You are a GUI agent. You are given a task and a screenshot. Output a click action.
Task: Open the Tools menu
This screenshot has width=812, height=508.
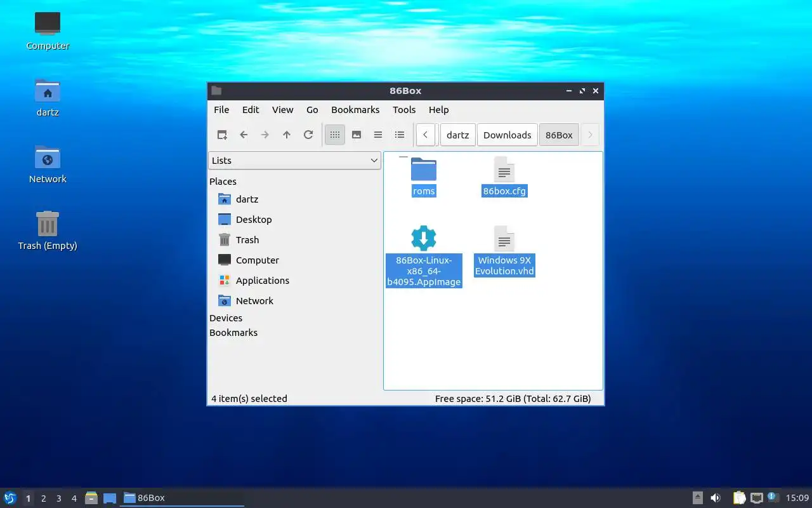click(x=404, y=110)
